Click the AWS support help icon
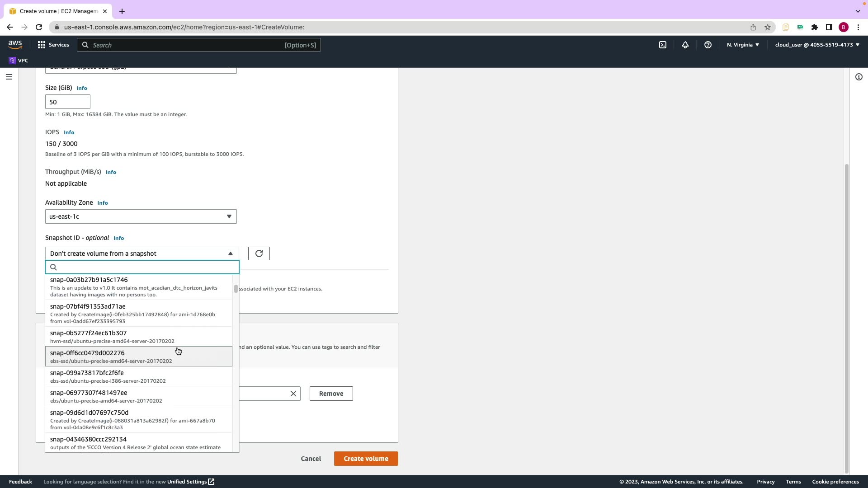Viewport: 868px width, 488px height. 708,45
